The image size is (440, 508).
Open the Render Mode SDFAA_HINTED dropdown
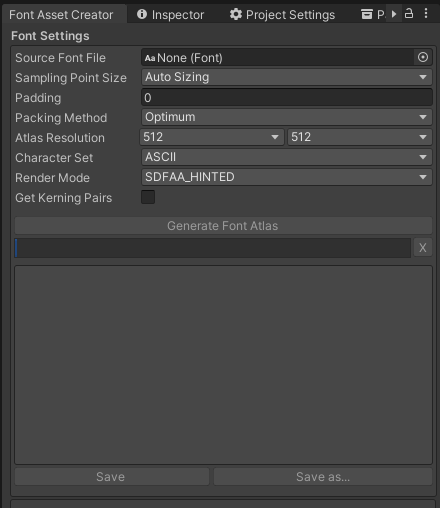coord(287,177)
